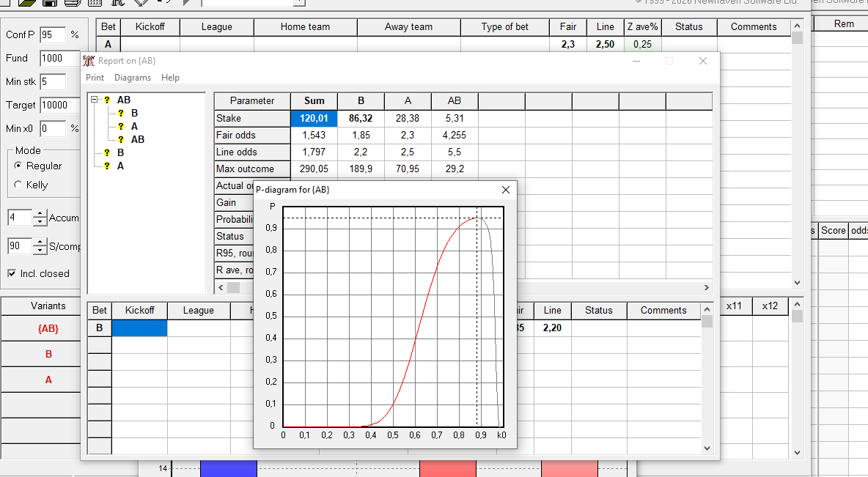Close the P-diagram for {AB} window

tap(505, 190)
